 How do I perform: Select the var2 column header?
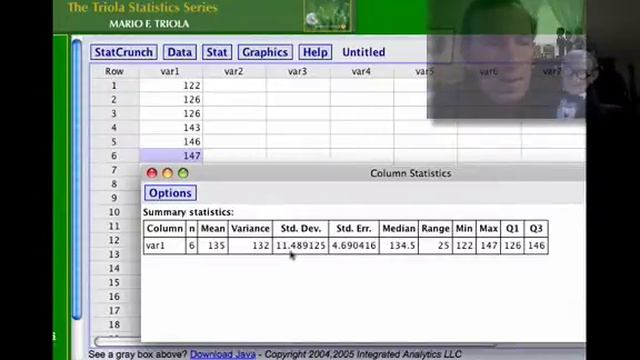(234, 71)
